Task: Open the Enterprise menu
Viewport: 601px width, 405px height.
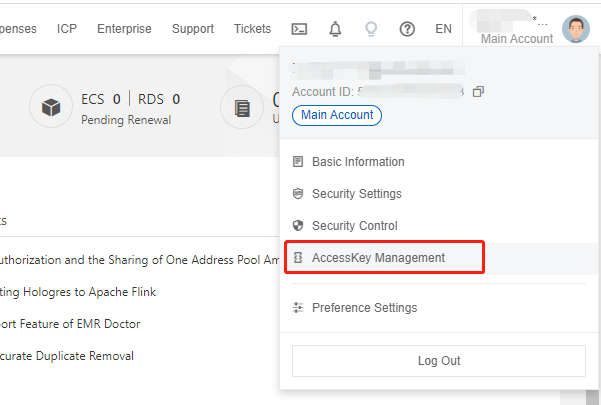Action: 125,29
